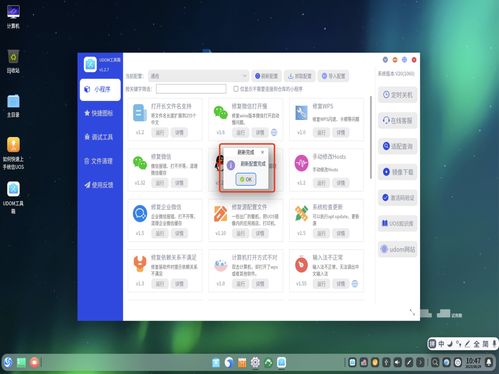
Task: Open the volume speaker icon in the dock
Action: pos(397,362)
